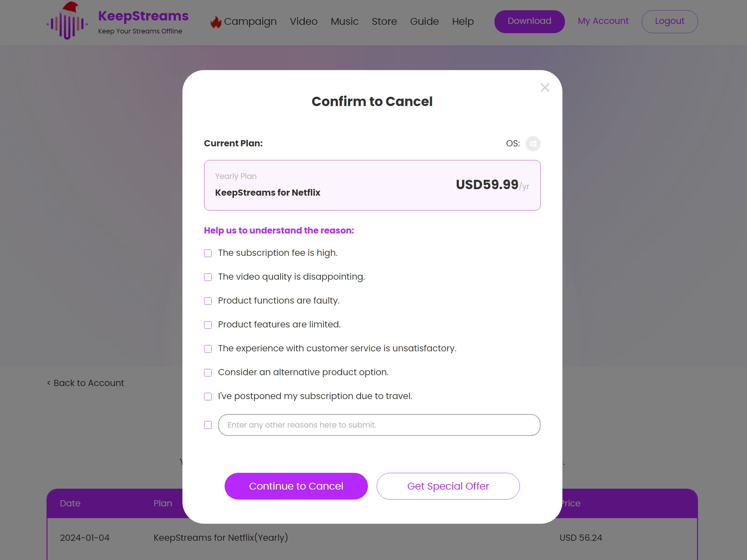Enable the video quality is disappointing checkbox

click(x=208, y=277)
